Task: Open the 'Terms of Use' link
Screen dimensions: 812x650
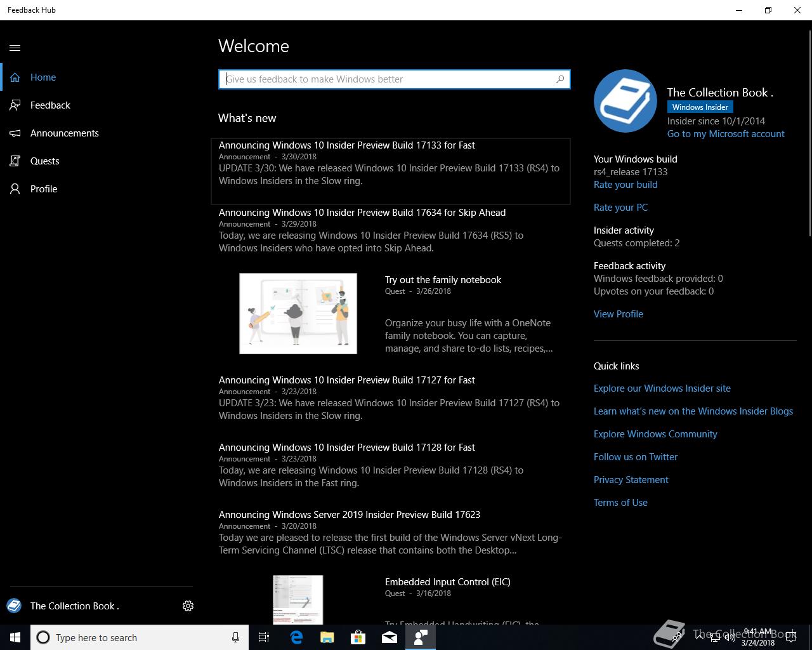Action: point(620,503)
